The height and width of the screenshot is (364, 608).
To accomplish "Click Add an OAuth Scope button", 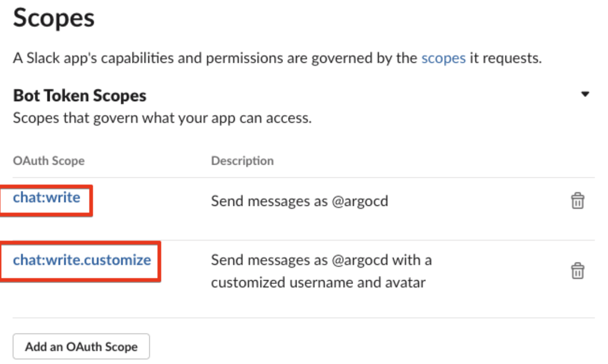I will point(81,346).
